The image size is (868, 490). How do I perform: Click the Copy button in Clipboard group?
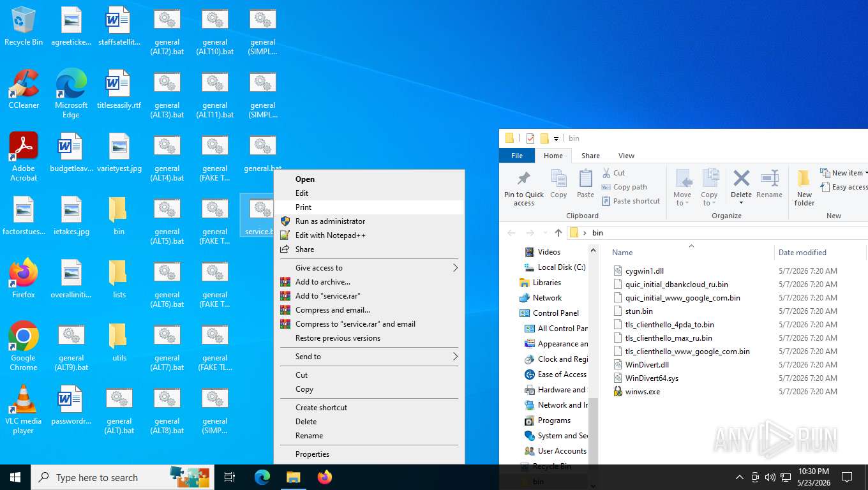click(558, 184)
